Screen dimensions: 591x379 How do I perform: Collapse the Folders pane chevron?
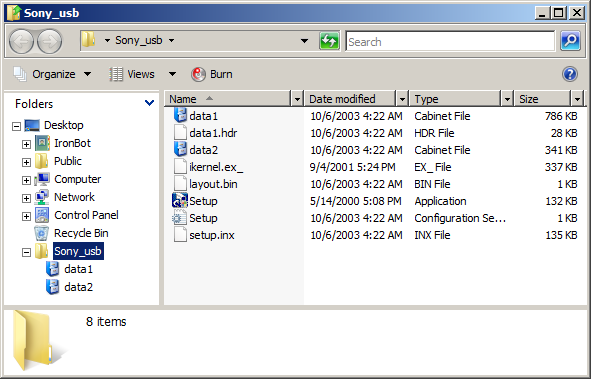(149, 103)
